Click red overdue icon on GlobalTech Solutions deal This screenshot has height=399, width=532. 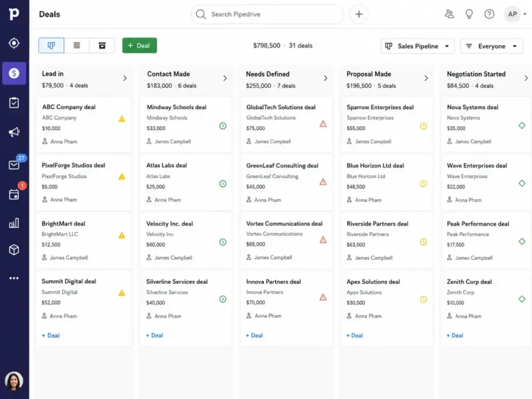pyautogui.click(x=323, y=124)
